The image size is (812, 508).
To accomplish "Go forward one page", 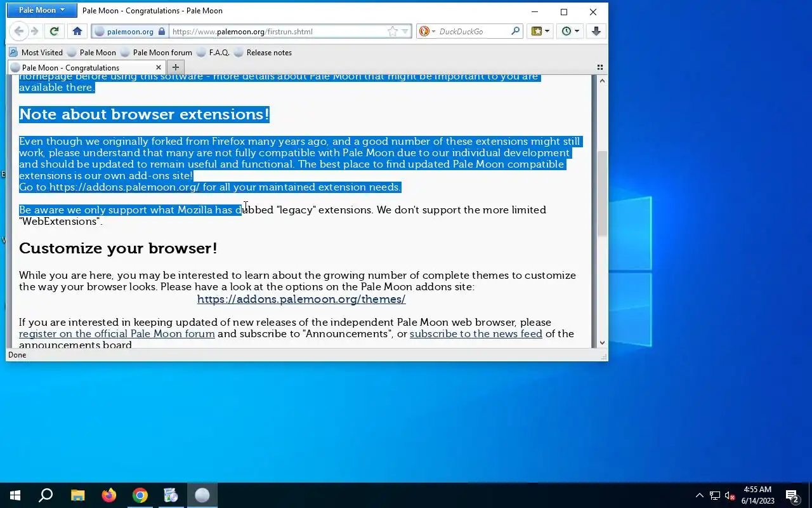I will pos(34,31).
